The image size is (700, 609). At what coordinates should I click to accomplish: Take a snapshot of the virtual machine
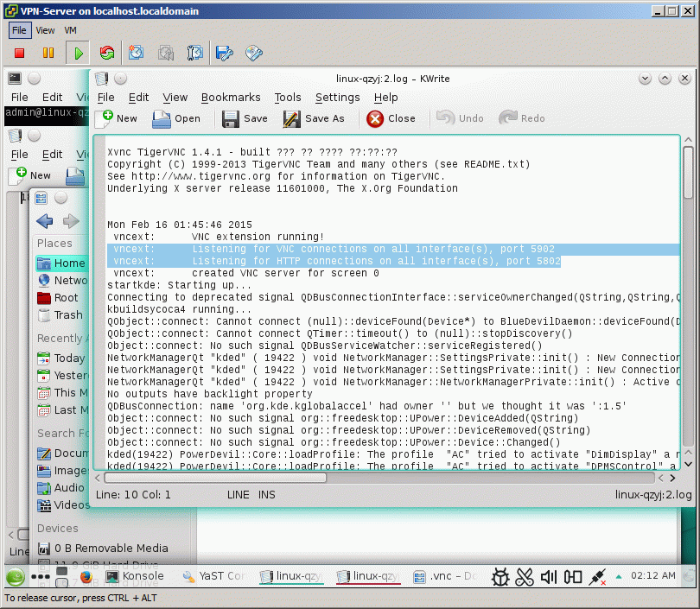137,53
